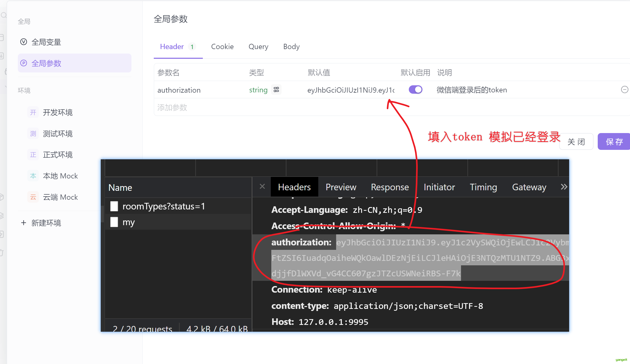Image resolution: width=630 pixels, height=364 pixels.
Task: Open 测试环境 environment
Action: [x=58, y=134]
